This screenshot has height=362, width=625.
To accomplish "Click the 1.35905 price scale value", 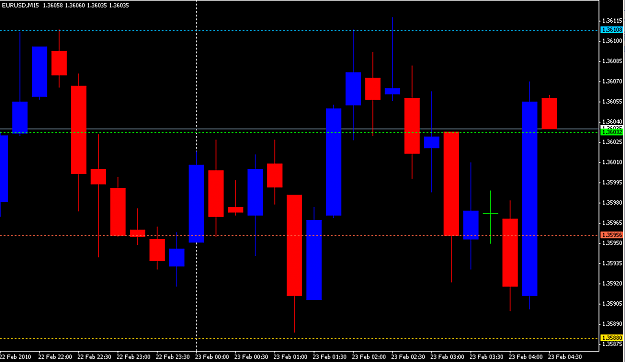I will click(613, 303).
